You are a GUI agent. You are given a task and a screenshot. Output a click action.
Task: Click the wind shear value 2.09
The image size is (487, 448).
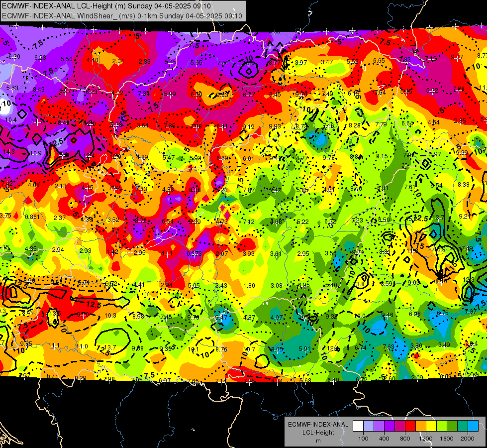(x=417, y=378)
